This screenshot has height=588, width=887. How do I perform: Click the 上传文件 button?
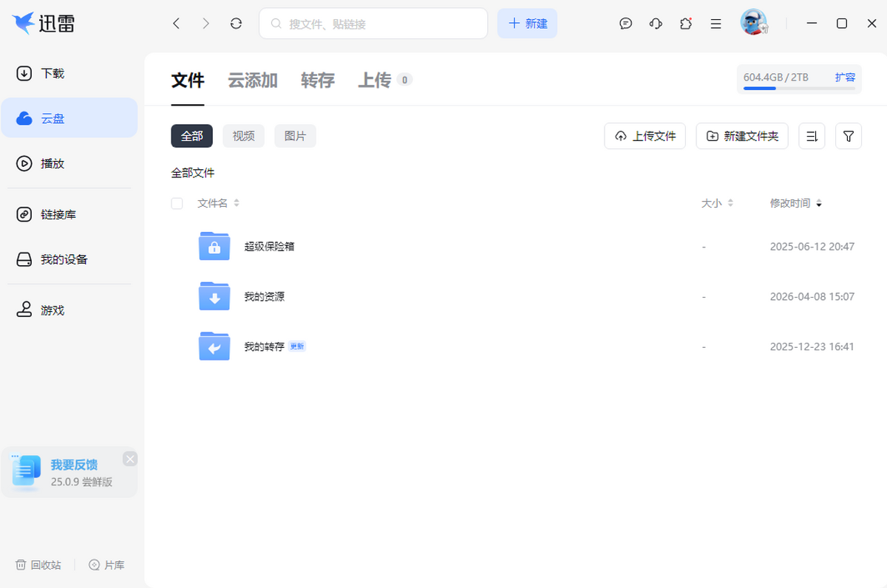645,136
